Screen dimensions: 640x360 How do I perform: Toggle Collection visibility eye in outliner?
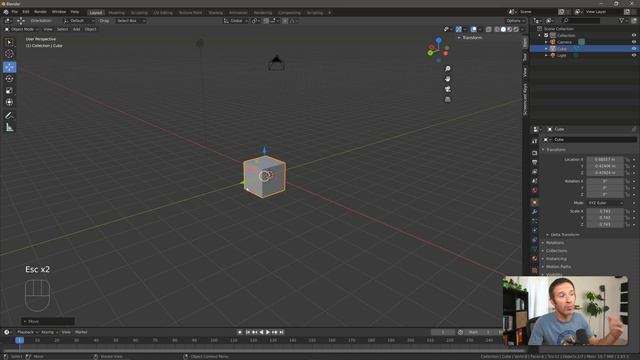pyautogui.click(x=634, y=36)
